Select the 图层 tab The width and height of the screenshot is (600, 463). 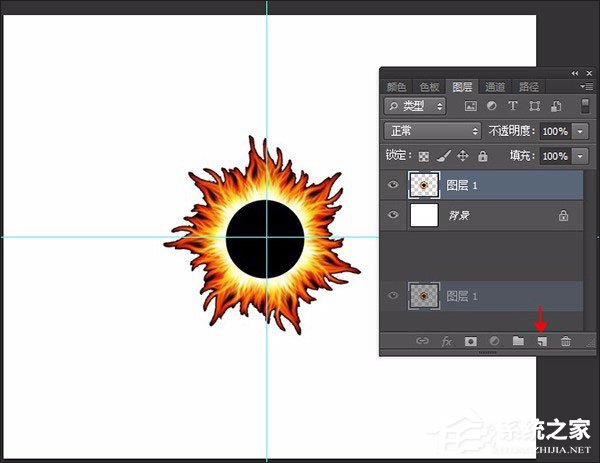click(x=462, y=87)
